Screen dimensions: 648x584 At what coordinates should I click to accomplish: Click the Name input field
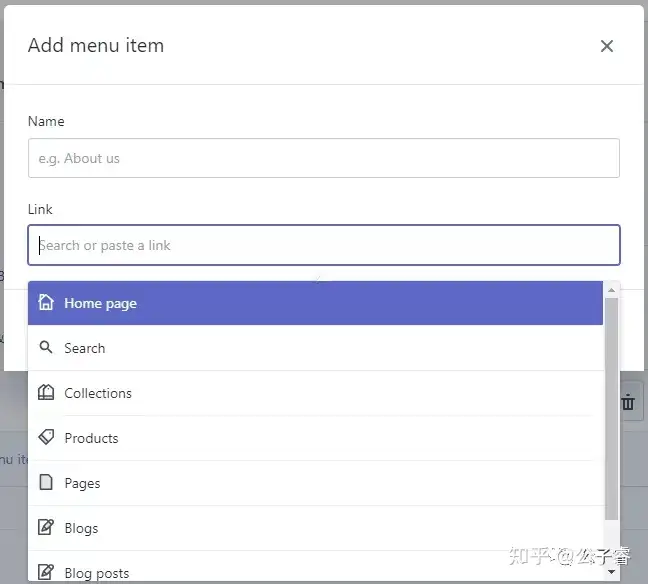point(324,158)
